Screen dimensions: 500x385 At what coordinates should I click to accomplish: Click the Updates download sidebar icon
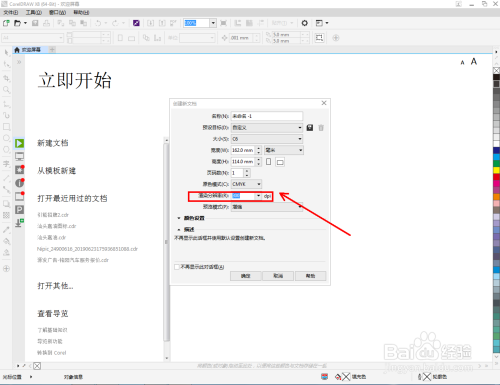coord(20,223)
